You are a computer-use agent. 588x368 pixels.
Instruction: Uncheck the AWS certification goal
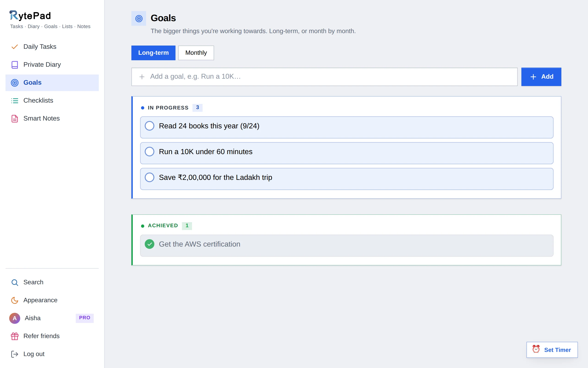150,244
